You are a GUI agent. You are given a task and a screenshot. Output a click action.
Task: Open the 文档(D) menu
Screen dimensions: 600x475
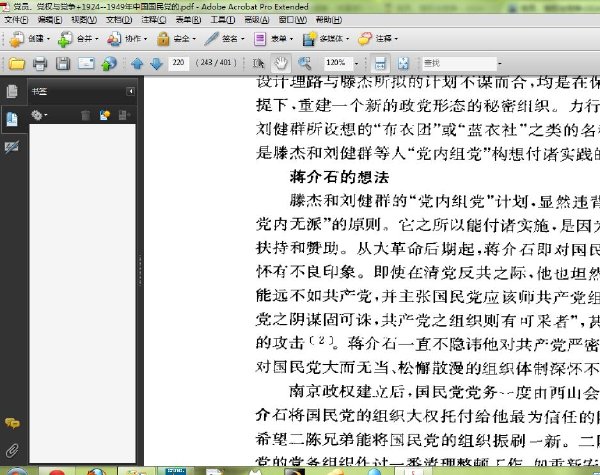pos(119,20)
